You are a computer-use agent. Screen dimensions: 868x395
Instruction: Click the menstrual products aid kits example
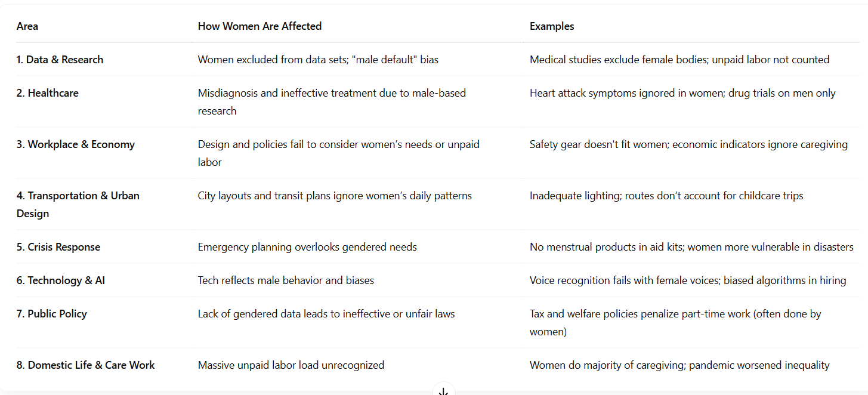click(x=691, y=247)
